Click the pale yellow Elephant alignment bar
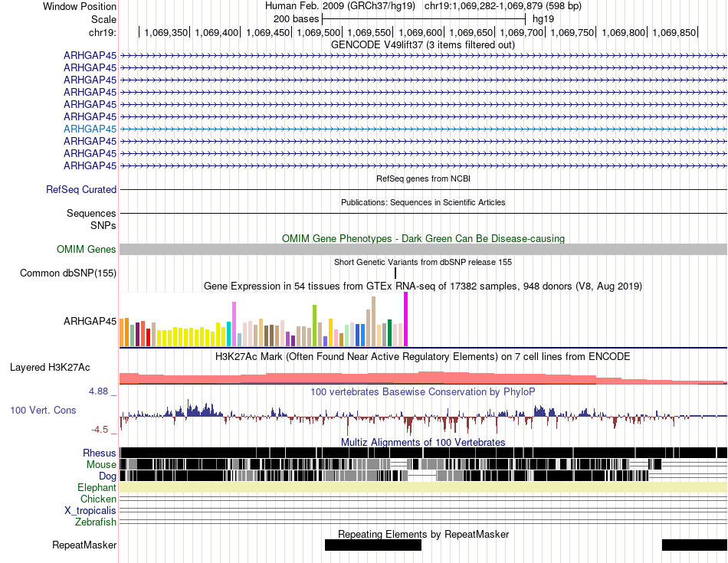This screenshot has width=728, height=563. coord(423,487)
